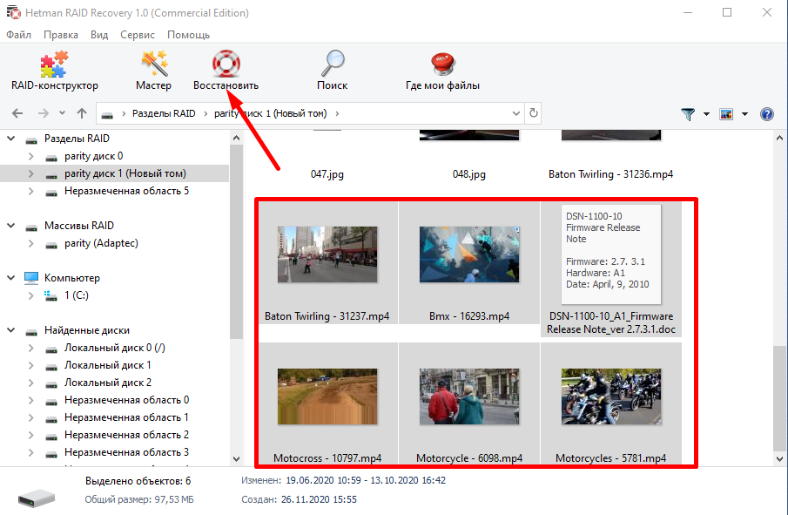Open the Поиск magnifier tool
Image resolution: width=788 pixels, height=515 pixels.
click(332, 71)
